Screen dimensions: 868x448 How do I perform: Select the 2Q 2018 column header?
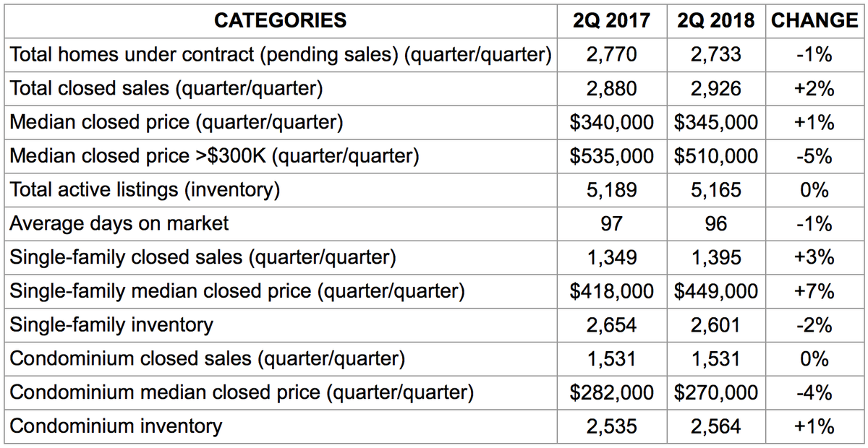716,20
